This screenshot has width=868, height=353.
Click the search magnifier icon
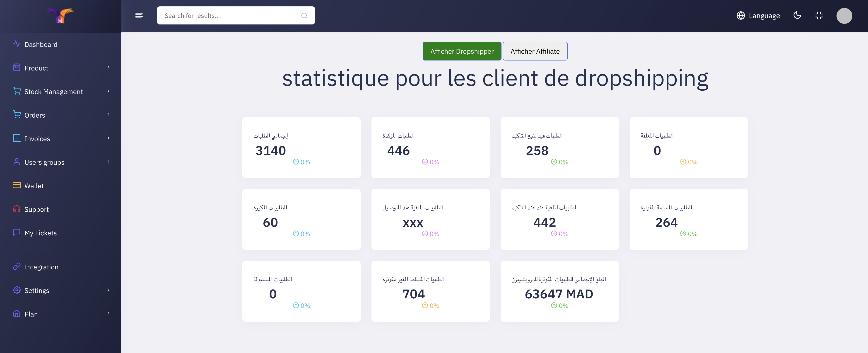tap(304, 16)
